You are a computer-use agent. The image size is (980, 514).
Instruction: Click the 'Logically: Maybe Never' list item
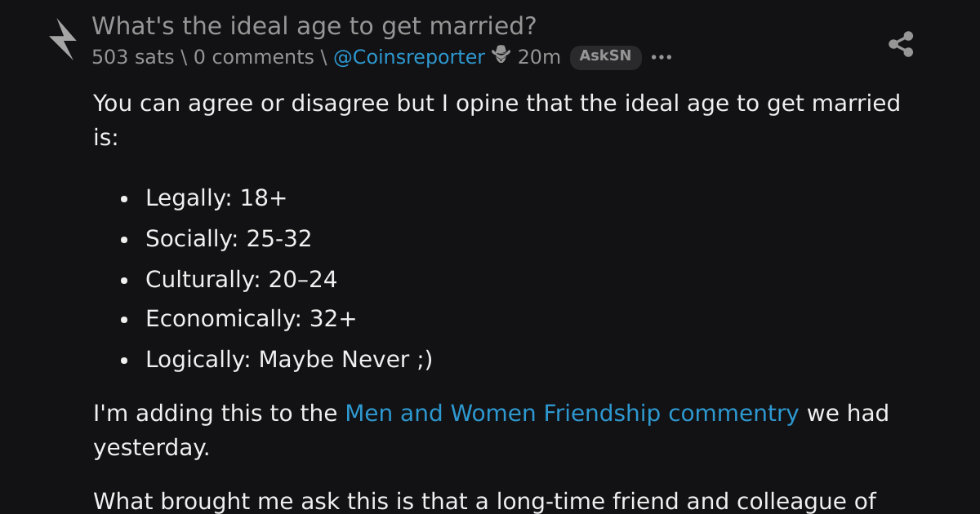289,360
